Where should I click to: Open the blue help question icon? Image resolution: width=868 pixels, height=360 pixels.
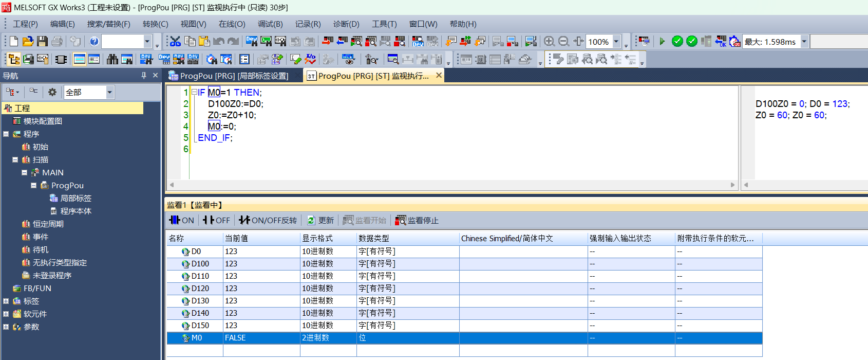tap(94, 41)
